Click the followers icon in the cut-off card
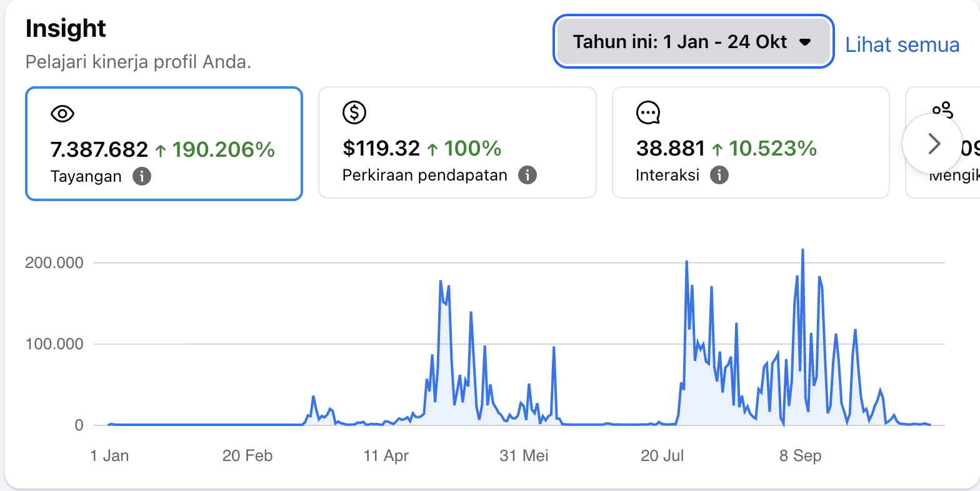Image resolution: width=980 pixels, height=491 pixels. coord(942,110)
